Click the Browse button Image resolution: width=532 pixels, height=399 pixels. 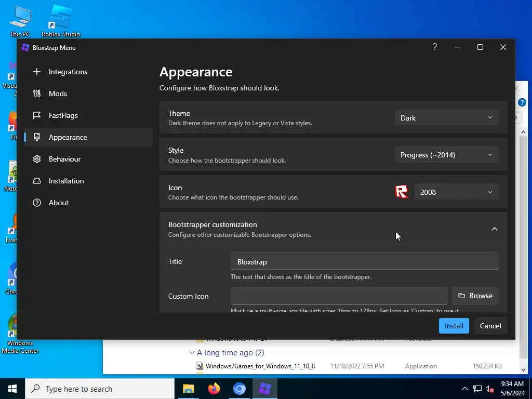point(475,296)
